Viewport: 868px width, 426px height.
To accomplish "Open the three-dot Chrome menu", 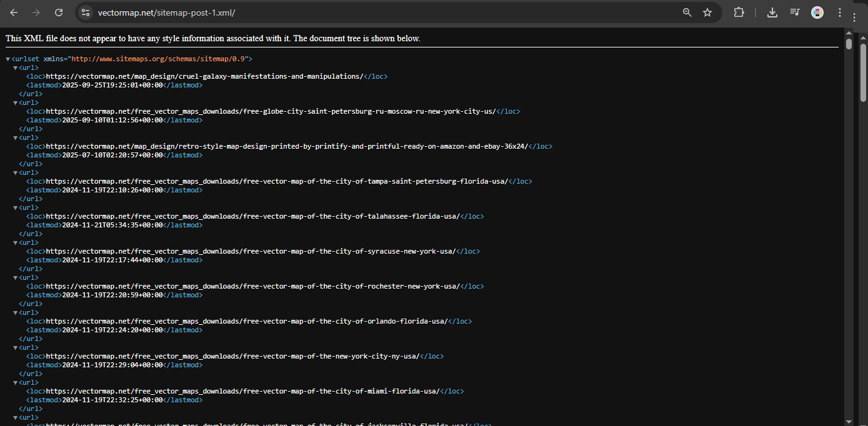I will 840,12.
